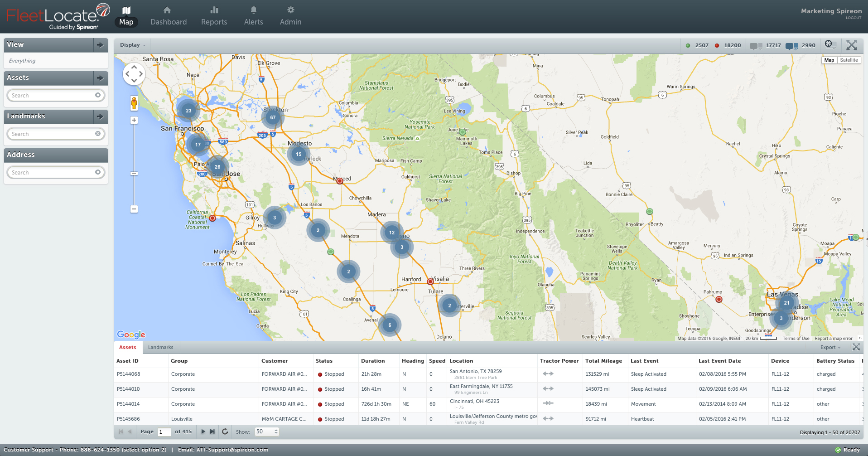This screenshot has height=456, width=868.
Task: Switch map to Satellite view
Action: coord(849,60)
